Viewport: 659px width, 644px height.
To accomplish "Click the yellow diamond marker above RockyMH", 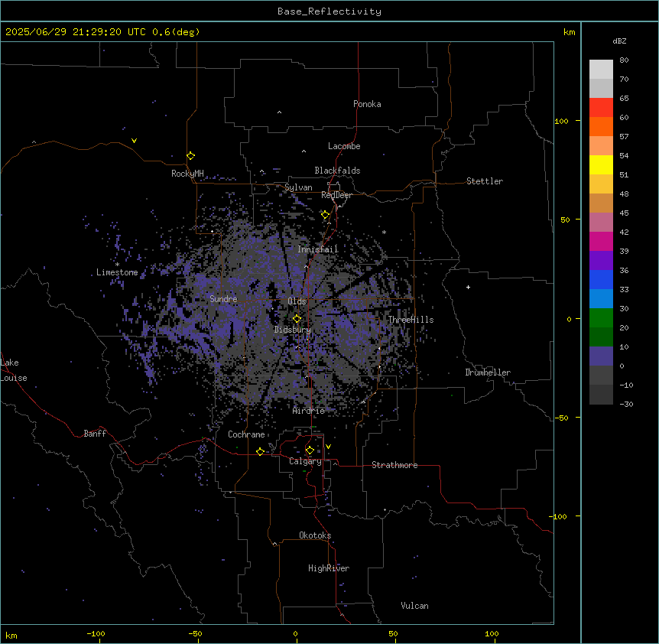I will point(191,156).
